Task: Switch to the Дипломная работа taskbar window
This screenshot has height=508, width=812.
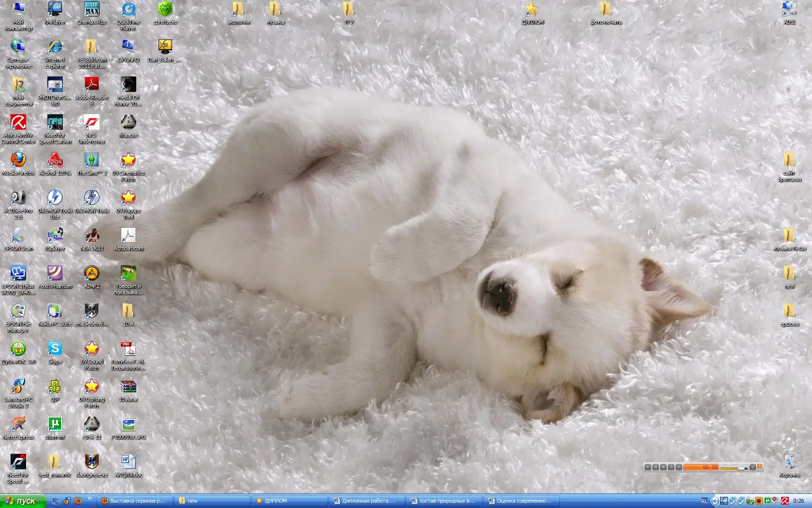Action: (x=365, y=501)
